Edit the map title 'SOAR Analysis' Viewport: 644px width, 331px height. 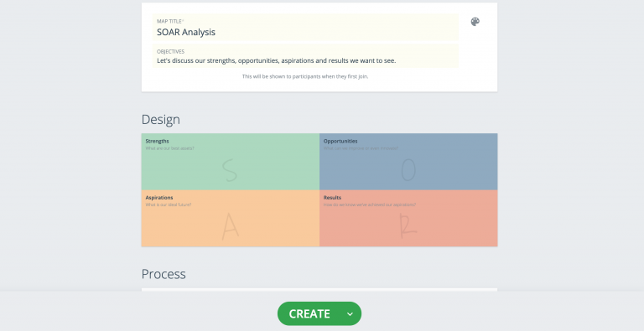point(305,28)
